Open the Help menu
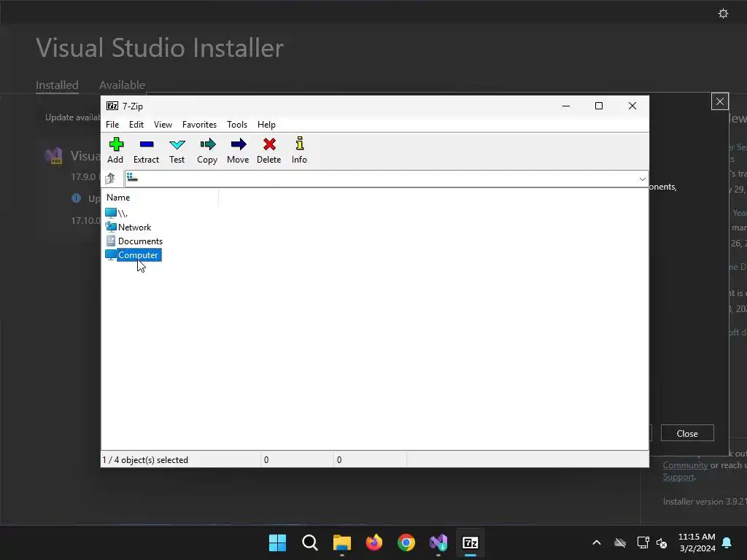747x560 pixels. (x=266, y=124)
